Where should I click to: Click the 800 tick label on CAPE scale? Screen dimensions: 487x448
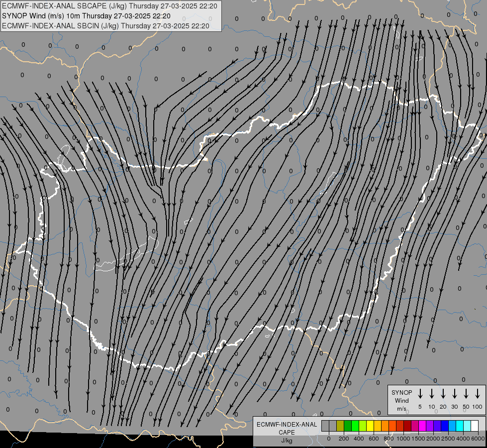[x=389, y=439]
